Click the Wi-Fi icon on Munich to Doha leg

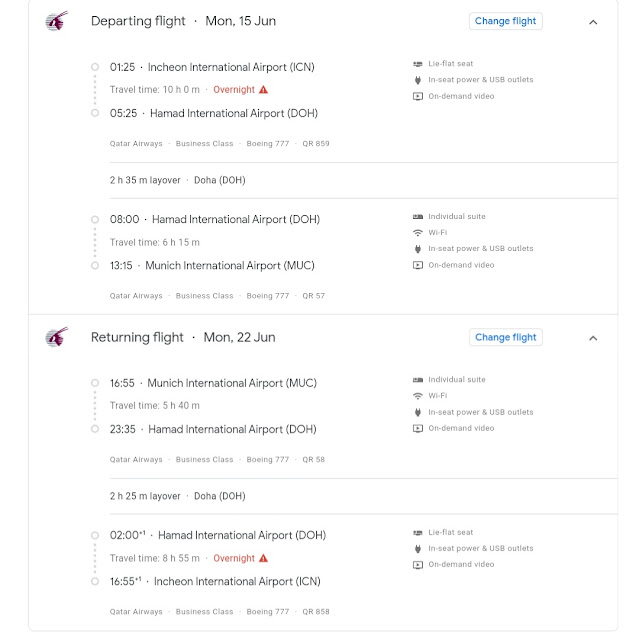click(417, 396)
